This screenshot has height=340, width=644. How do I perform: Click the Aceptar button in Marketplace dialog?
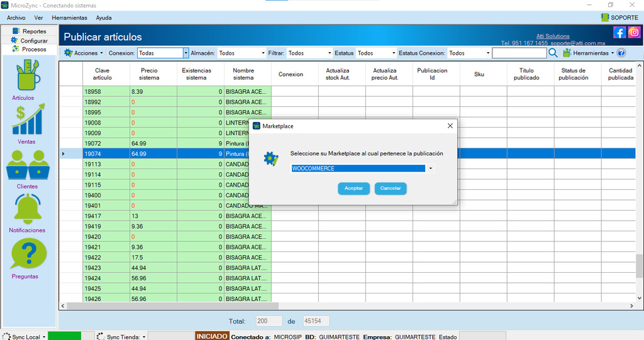(353, 188)
